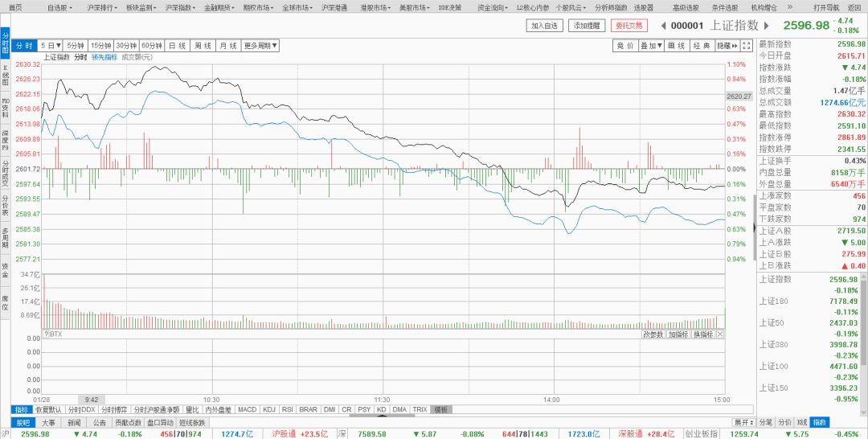Click the 加入自选 button
Screen dimensions: 868x439
tap(546, 26)
